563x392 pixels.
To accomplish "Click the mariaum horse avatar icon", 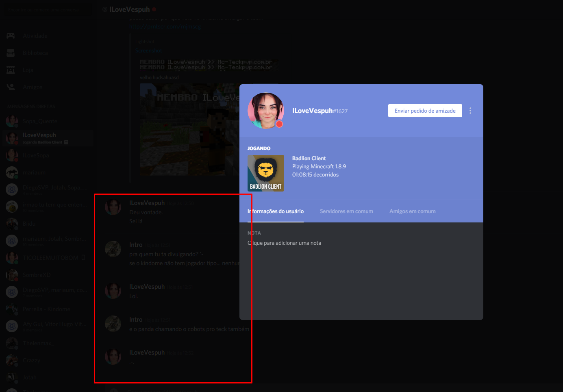I will point(12,172).
